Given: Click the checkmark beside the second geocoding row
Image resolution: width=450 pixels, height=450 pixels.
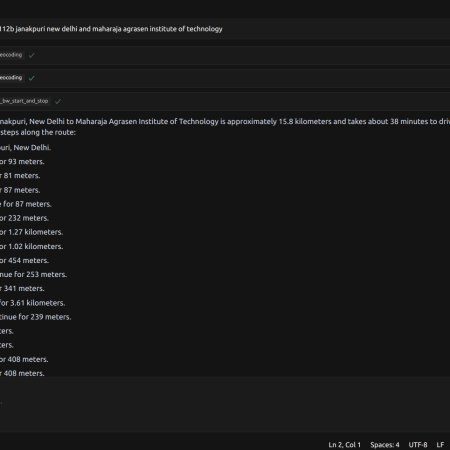Looking at the screenshot, I should pos(32,78).
